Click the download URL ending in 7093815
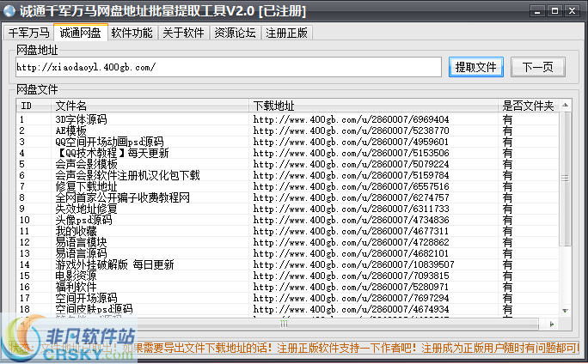Screen dimensions: 588x364 coord(351,276)
